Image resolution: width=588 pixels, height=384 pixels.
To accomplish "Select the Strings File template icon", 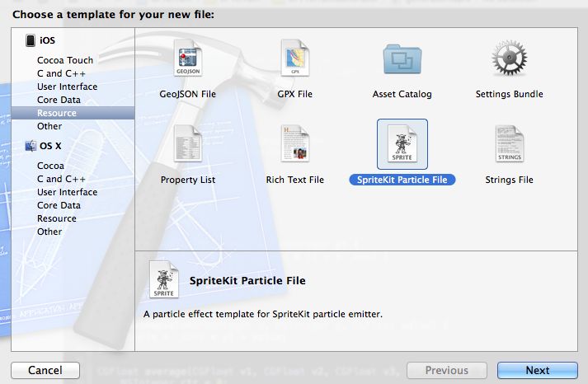I will point(510,144).
